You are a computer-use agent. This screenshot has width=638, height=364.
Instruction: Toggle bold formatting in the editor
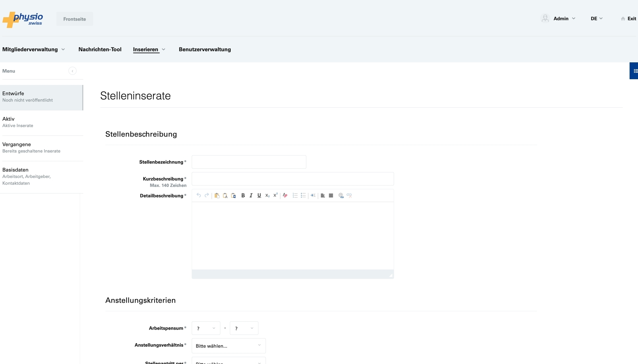243,195
